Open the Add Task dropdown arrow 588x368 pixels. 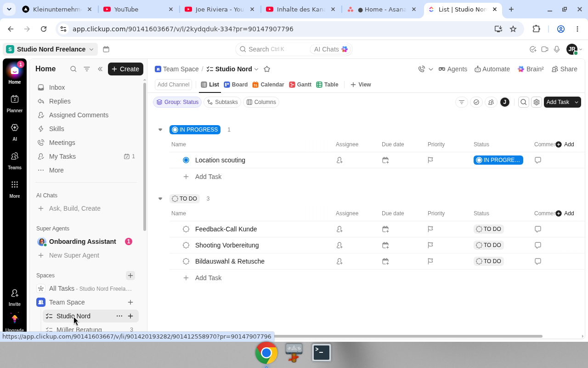(x=577, y=102)
